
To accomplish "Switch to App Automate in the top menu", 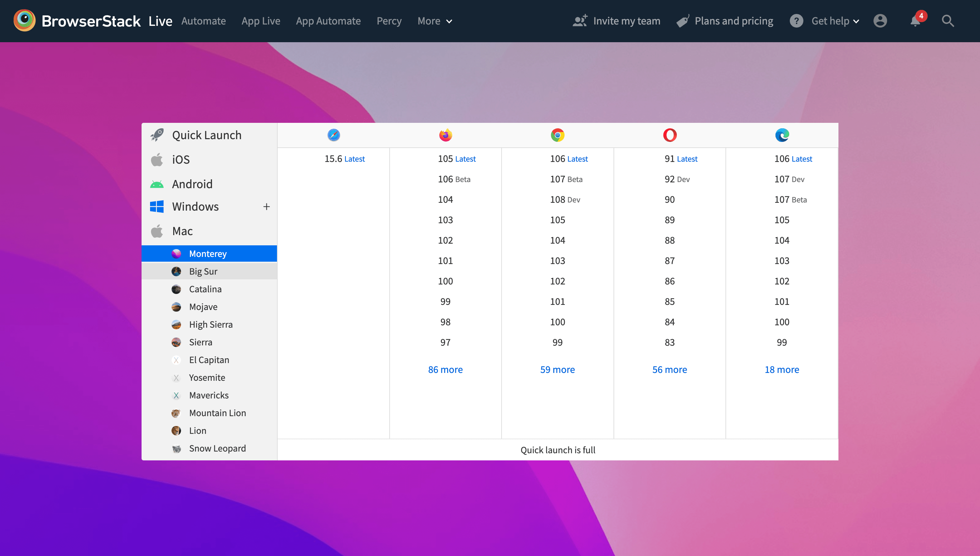I will click(328, 21).
